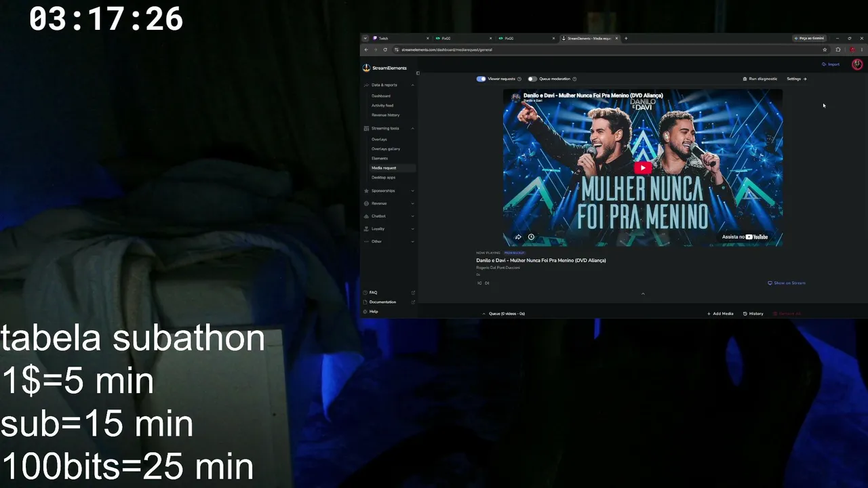Collapse the sidebar with panel toggle icon
This screenshot has height=488, width=868.
[x=418, y=73]
